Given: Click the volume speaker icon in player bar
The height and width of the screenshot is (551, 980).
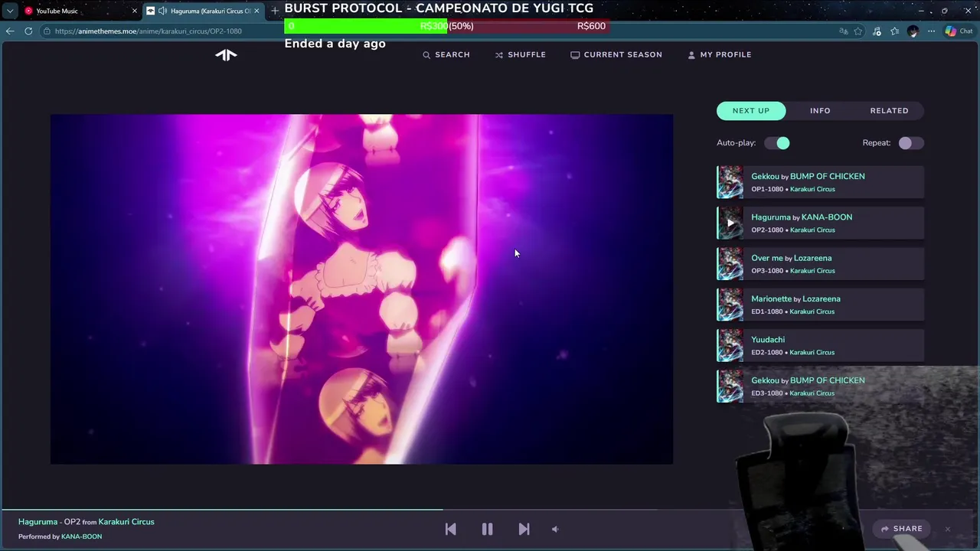Looking at the screenshot, I should click(555, 529).
